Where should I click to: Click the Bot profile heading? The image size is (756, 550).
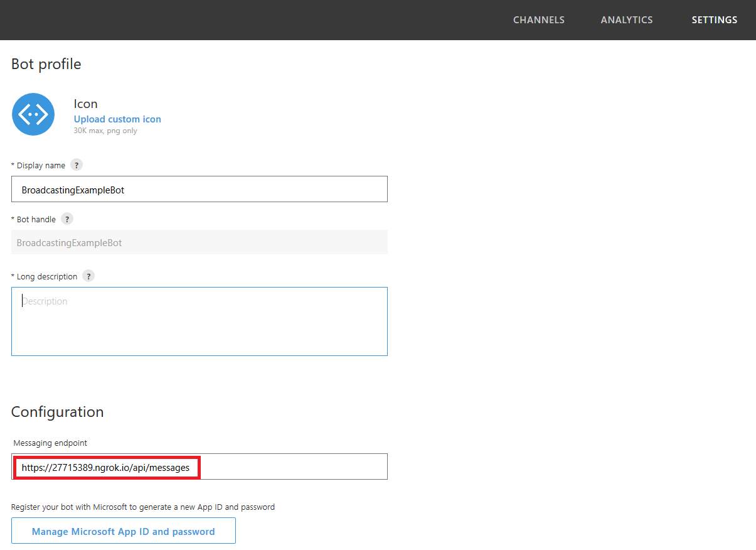click(x=46, y=64)
